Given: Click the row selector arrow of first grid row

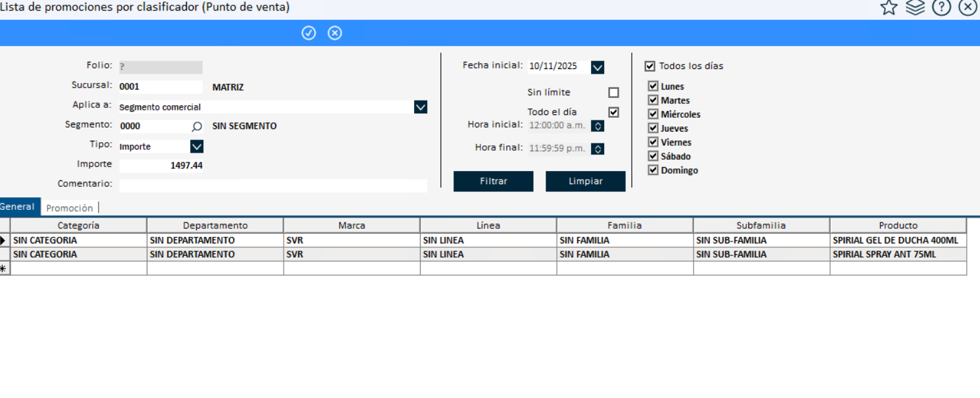Looking at the screenshot, I should [x=4, y=241].
